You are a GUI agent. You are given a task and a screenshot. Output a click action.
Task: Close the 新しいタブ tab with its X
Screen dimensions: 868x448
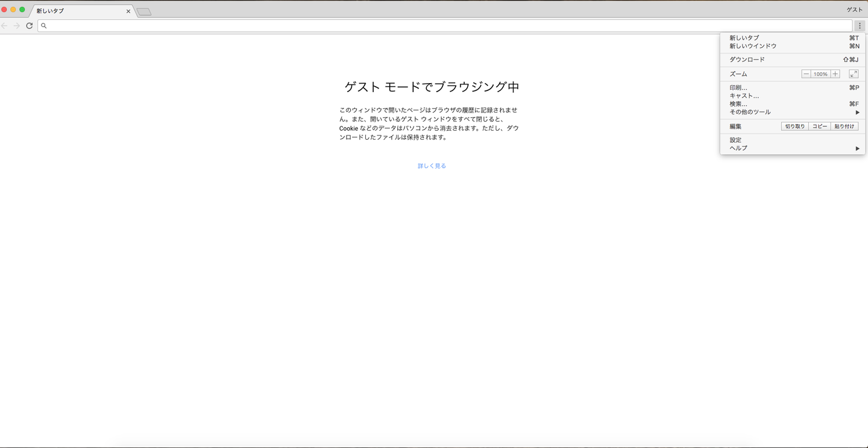[x=128, y=11]
